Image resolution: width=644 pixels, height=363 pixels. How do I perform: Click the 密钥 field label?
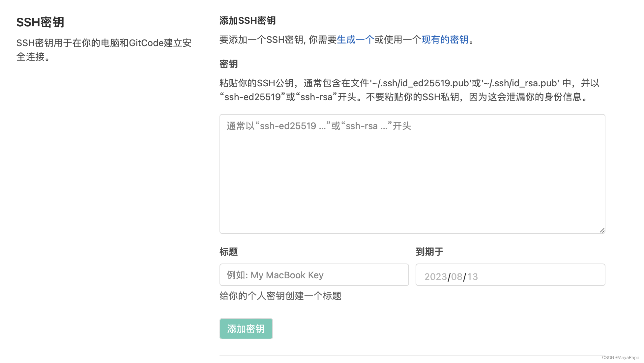click(x=228, y=64)
